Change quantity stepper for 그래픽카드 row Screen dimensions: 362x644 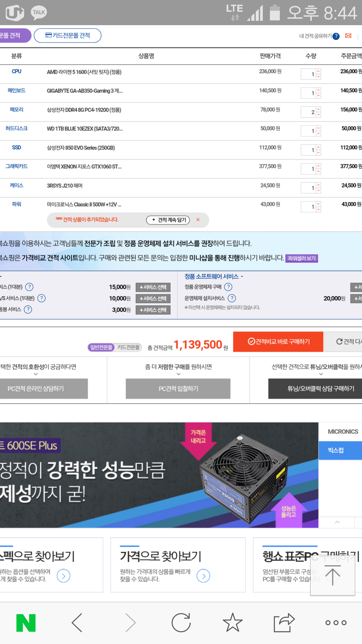[318, 169]
